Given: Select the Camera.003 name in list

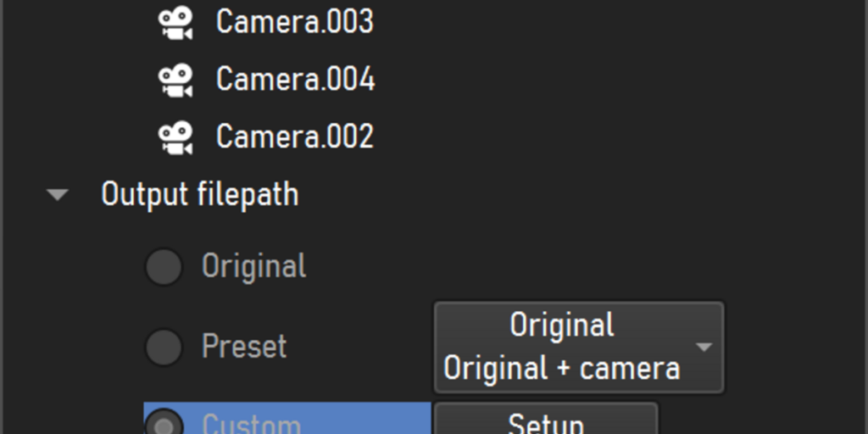Looking at the screenshot, I should [294, 21].
